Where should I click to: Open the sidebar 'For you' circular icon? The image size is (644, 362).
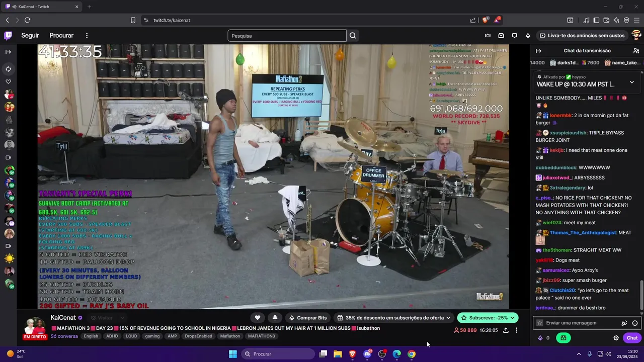coord(8,69)
